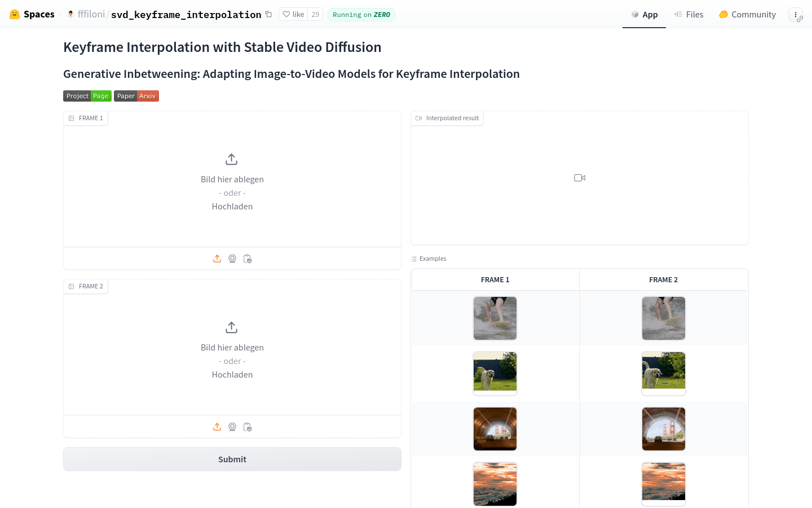This screenshot has width=812, height=508.
Task: Click the video camera icon in Interpolated result
Action: [580, 178]
